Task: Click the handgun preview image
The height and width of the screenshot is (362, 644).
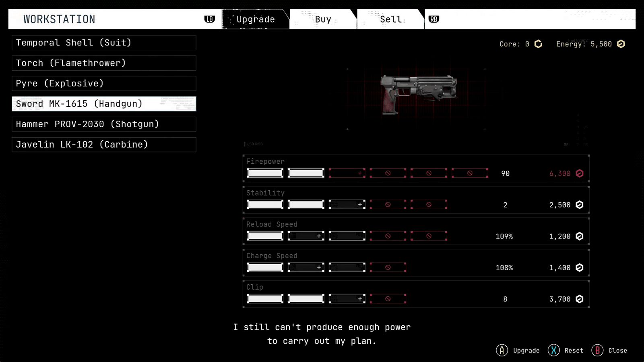Action: 418,94
